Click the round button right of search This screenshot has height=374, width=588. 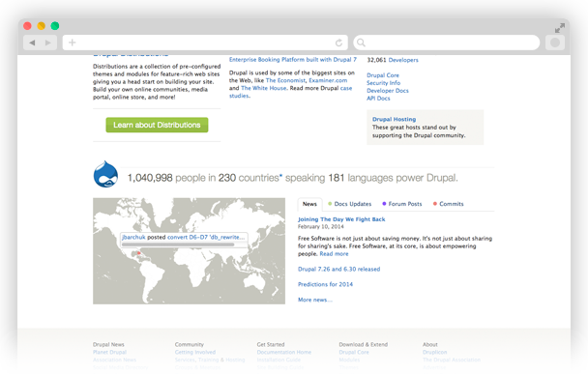point(555,43)
